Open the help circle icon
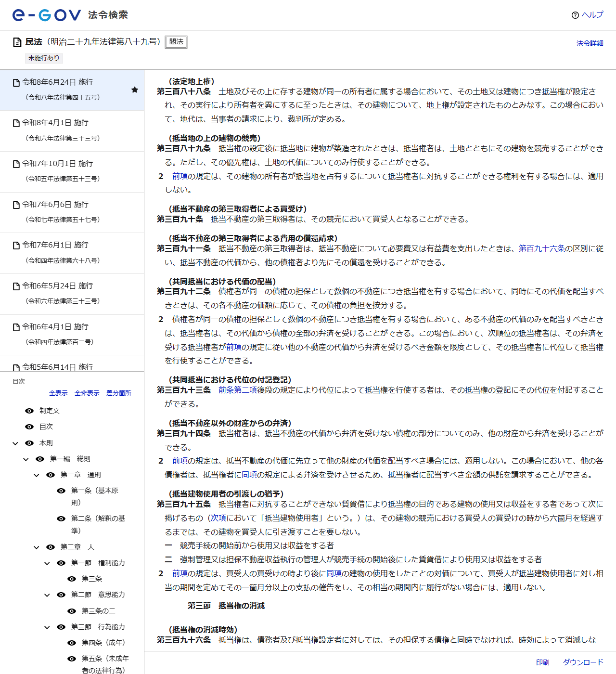616x674 pixels. tap(575, 15)
